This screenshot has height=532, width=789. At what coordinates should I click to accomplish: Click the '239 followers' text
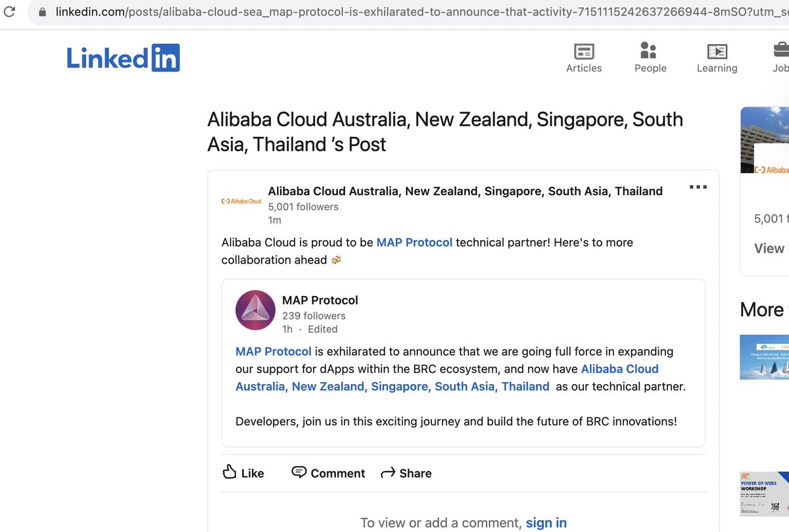314,316
